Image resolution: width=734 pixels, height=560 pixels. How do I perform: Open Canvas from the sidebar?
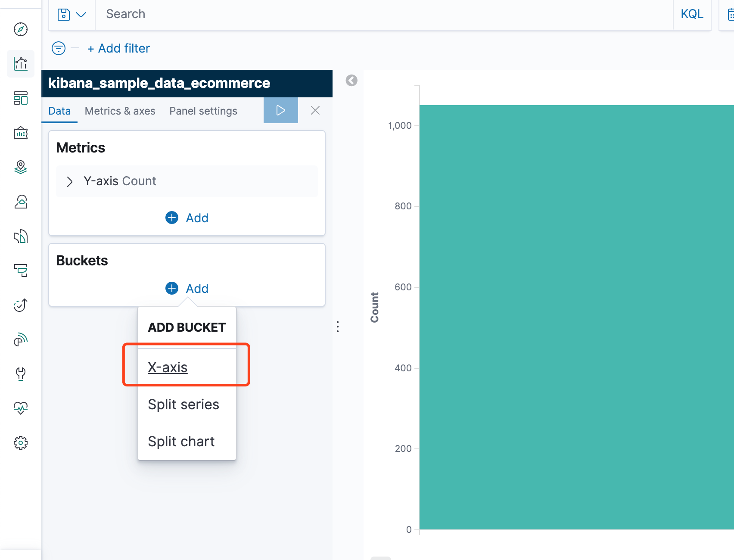(21, 133)
